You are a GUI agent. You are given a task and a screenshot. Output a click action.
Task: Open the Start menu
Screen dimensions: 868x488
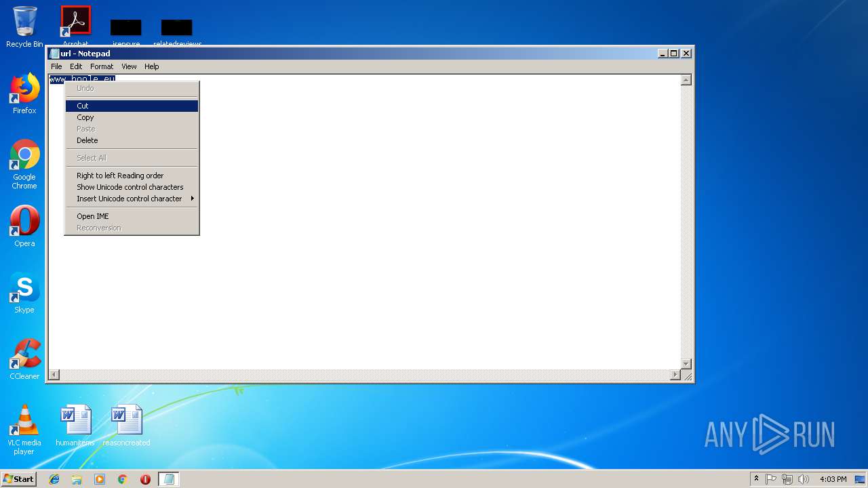(18, 479)
